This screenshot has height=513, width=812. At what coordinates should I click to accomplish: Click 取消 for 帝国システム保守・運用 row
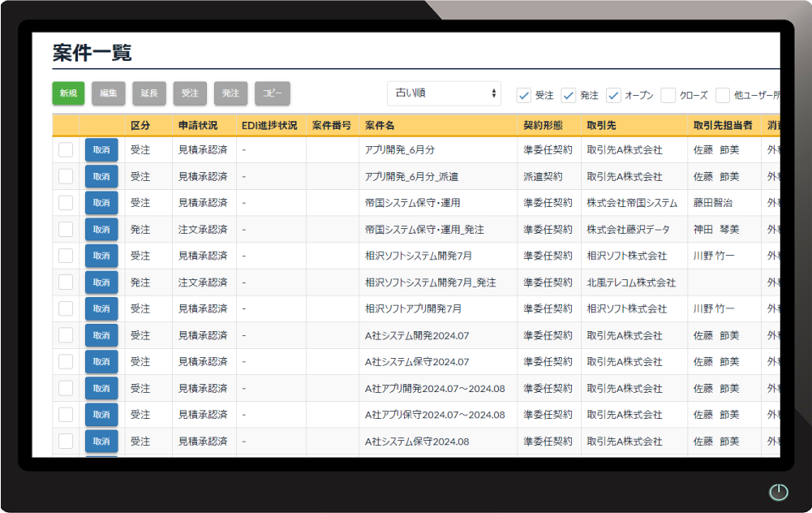(101, 203)
